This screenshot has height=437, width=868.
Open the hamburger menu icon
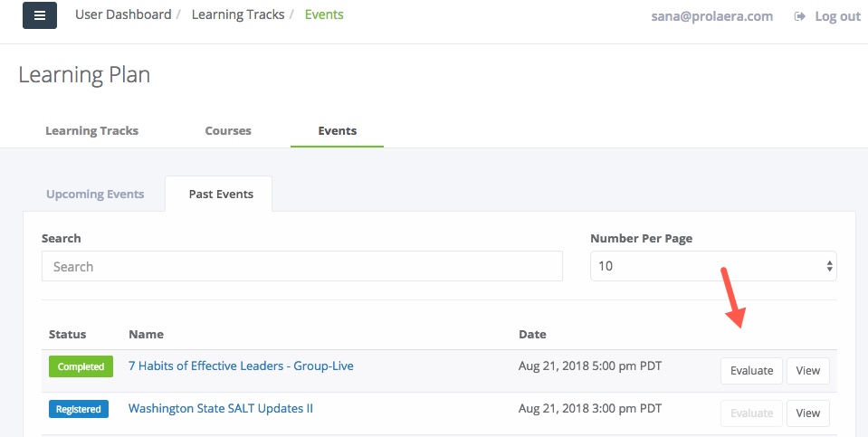(x=40, y=15)
